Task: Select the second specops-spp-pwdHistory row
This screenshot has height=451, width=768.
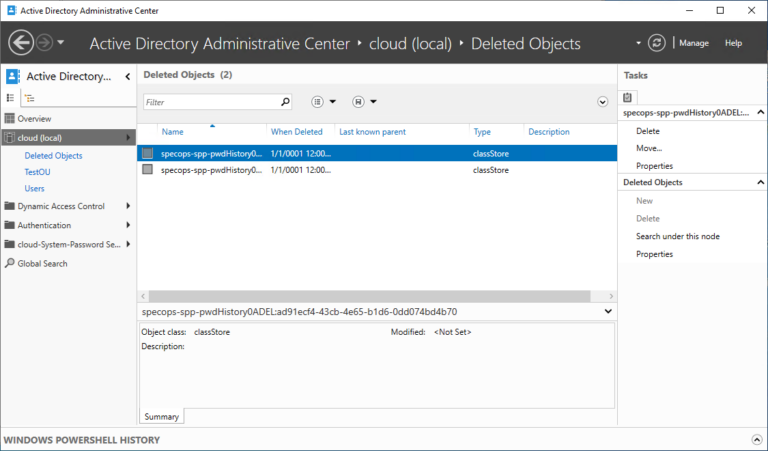Action: pyautogui.click(x=210, y=170)
